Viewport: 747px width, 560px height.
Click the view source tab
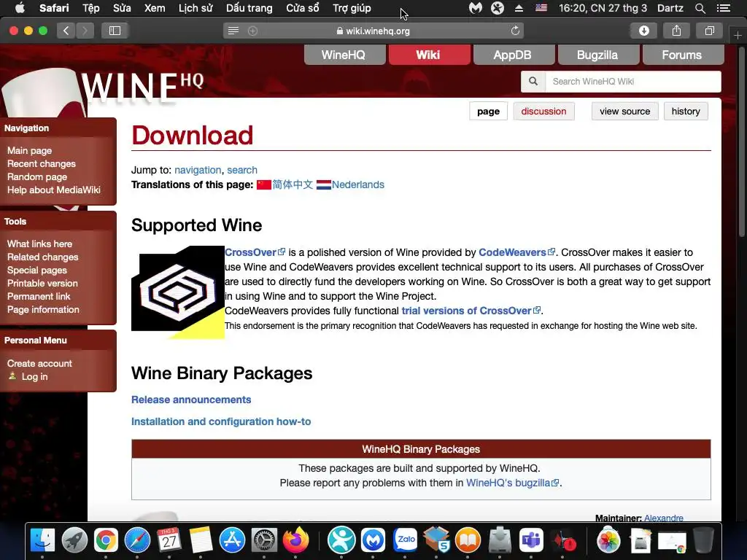click(624, 112)
